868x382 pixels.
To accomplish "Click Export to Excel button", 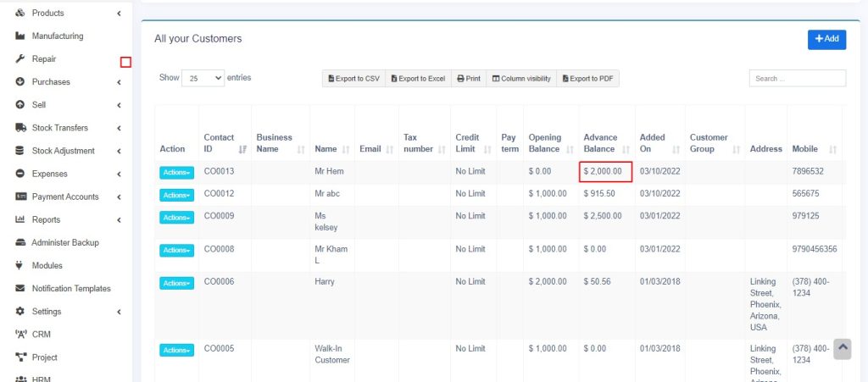I will coord(418,79).
